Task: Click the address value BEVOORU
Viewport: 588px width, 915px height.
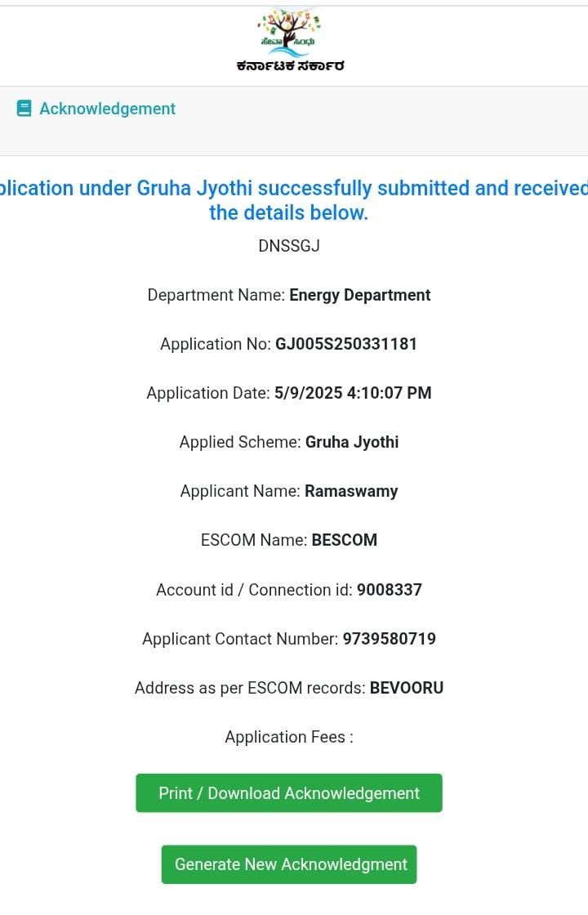Action: pyautogui.click(x=407, y=687)
